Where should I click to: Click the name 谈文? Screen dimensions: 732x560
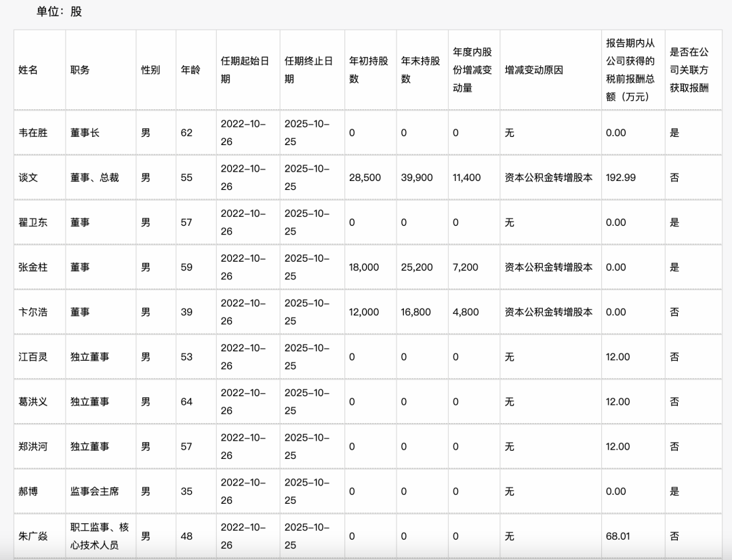click(28, 178)
